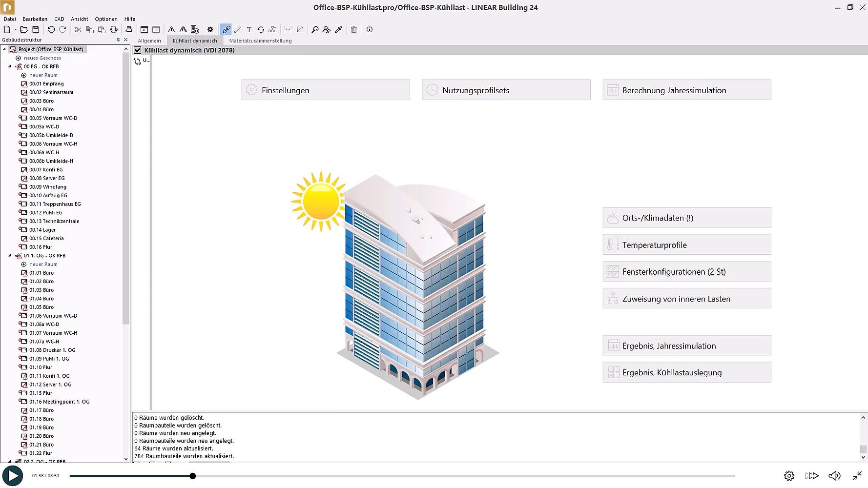
Task: Open file with the folder toolbar icon
Action: click(x=23, y=30)
